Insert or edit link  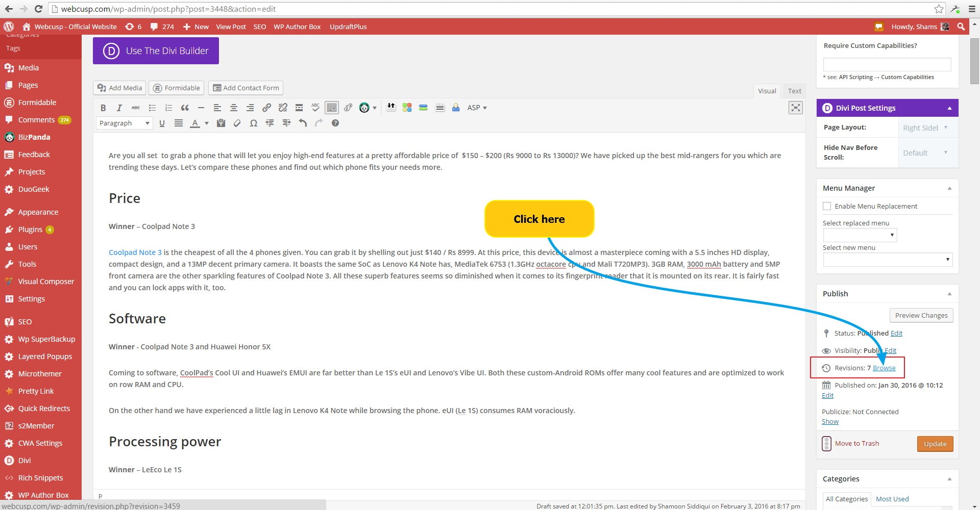266,108
